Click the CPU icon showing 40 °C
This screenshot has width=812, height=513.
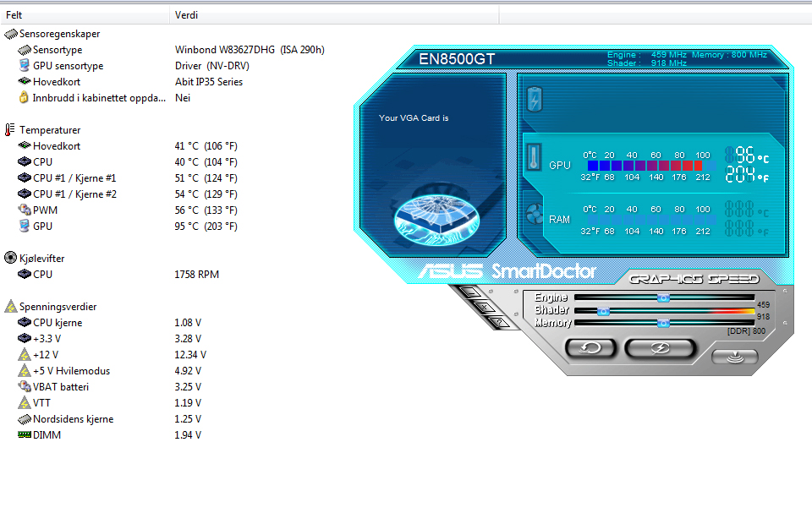tap(25, 161)
